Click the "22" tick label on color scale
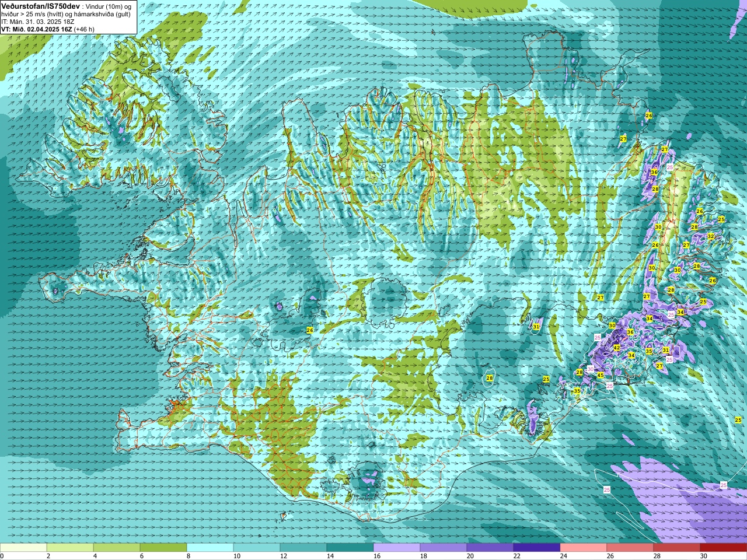This screenshot has width=747, height=560. click(516, 556)
